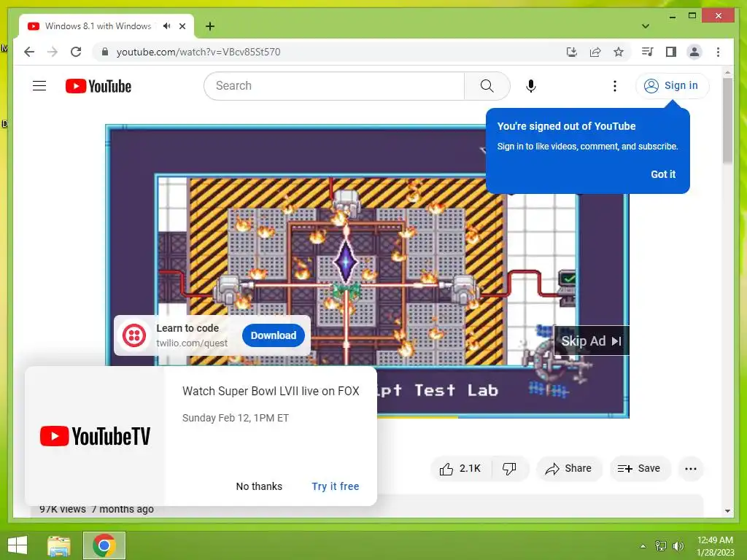Open a new tab with plus button
This screenshot has width=747, height=560.
click(210, 26)
